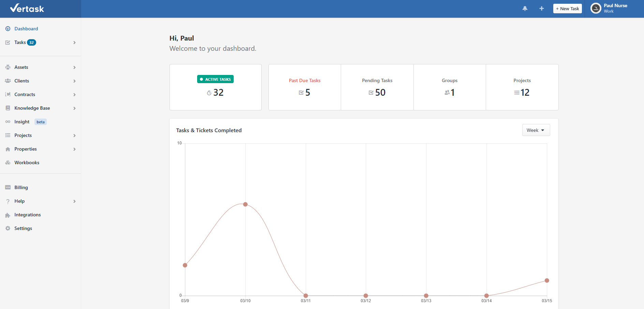644x309 pixels.
Task: Open the Settings page
Action: (x=23, y=228)
